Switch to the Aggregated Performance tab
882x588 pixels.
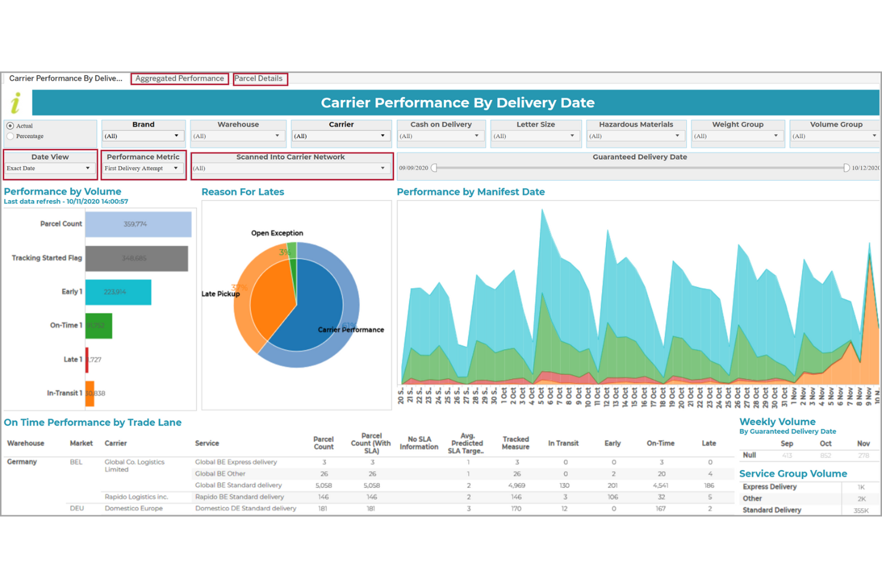pos(179,79)
